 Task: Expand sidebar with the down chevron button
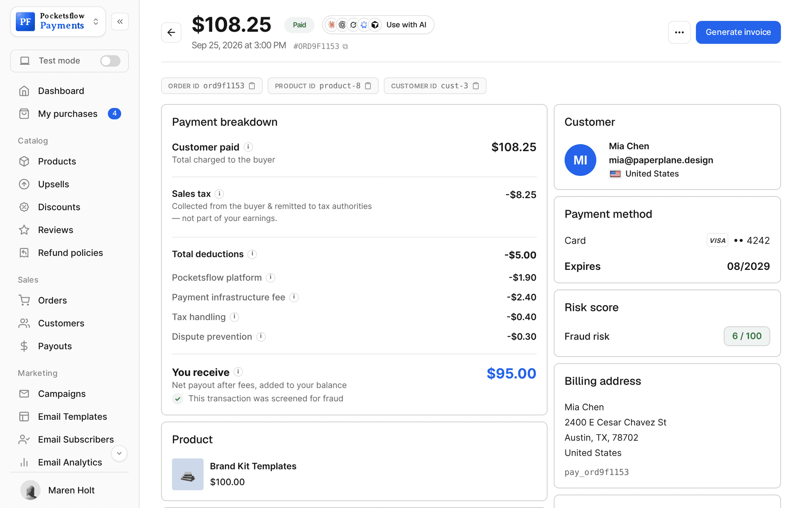pyautogui.click(x=119, y=453)
